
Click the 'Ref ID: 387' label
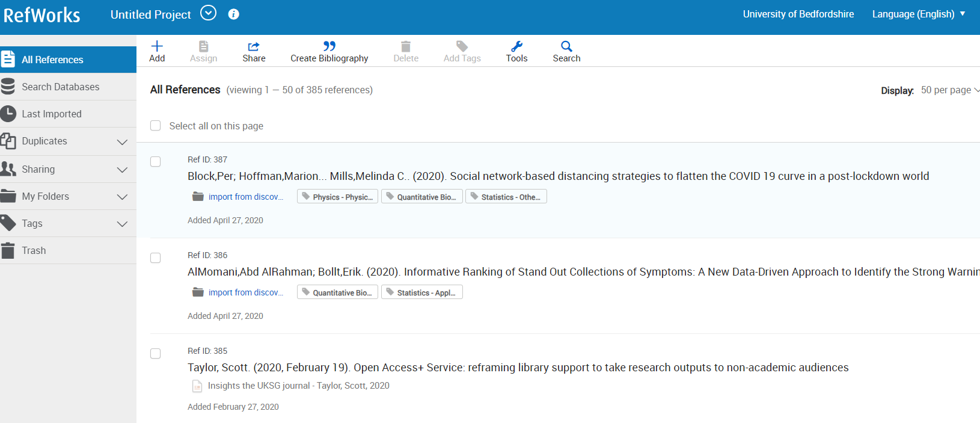pos(207,159)
